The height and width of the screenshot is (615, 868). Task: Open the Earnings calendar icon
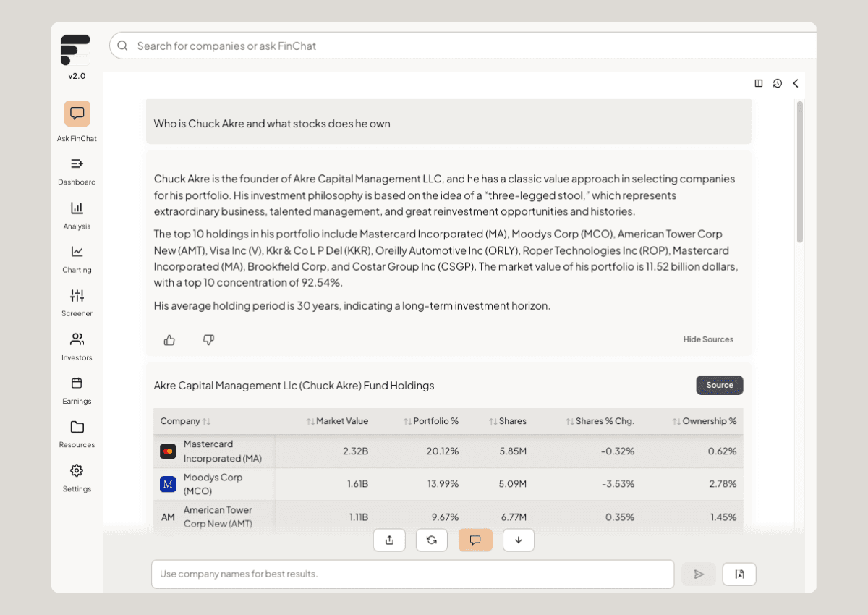[x=77, y=383]
